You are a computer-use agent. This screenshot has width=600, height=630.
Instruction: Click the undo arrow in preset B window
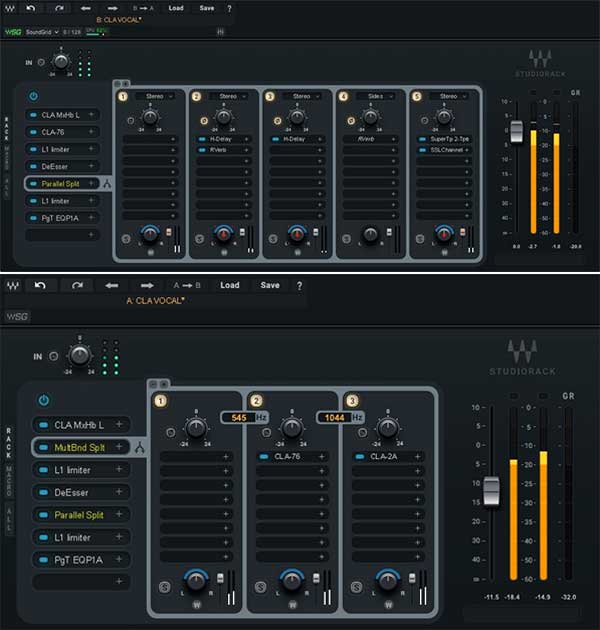point(31,8)
